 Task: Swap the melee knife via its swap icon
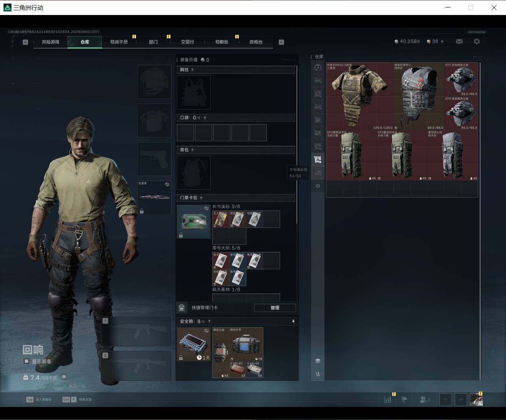[167, 185]
